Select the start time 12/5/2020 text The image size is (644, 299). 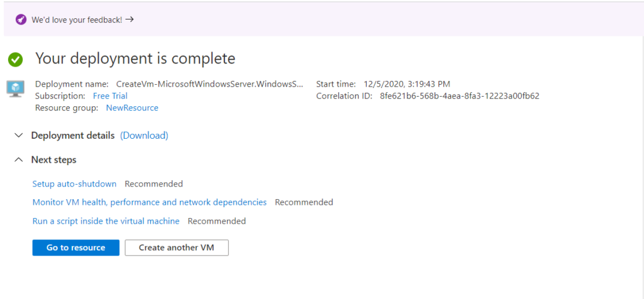pyautogui.click(x=407, y=84)
